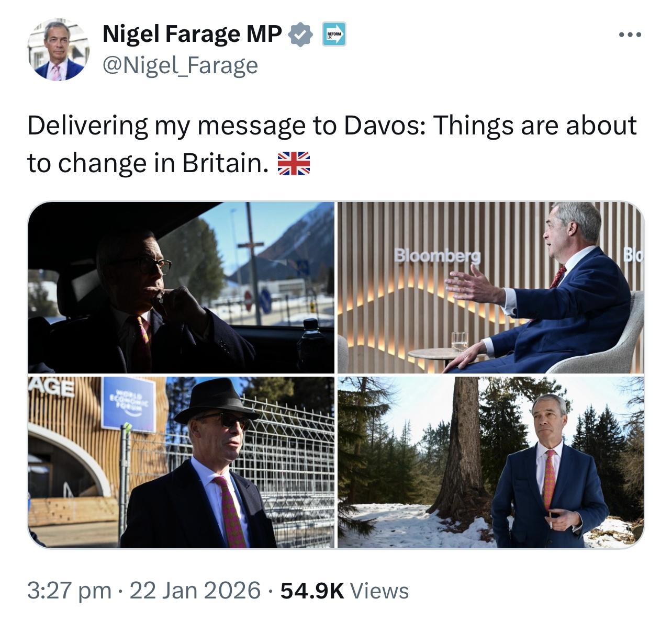The height and width of the screenshot is (622, 672).
Task: Click the 3:27 pm timestamp
Action: [69, 591]
